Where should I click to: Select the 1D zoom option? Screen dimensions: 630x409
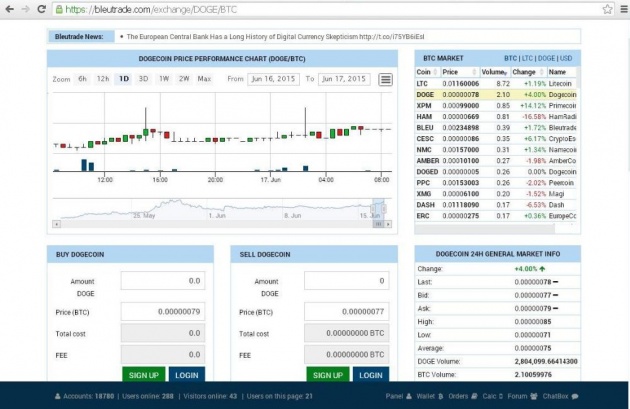[x=124, y=79]
